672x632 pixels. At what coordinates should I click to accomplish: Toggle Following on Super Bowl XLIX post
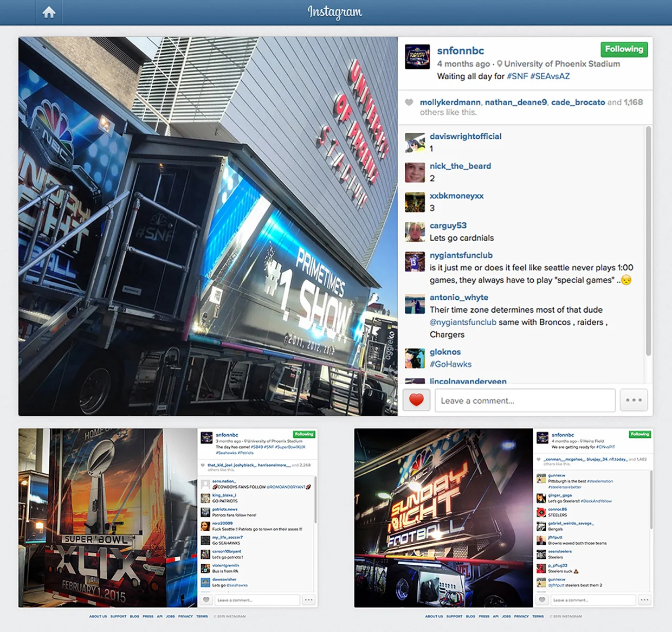click(304, 434)
